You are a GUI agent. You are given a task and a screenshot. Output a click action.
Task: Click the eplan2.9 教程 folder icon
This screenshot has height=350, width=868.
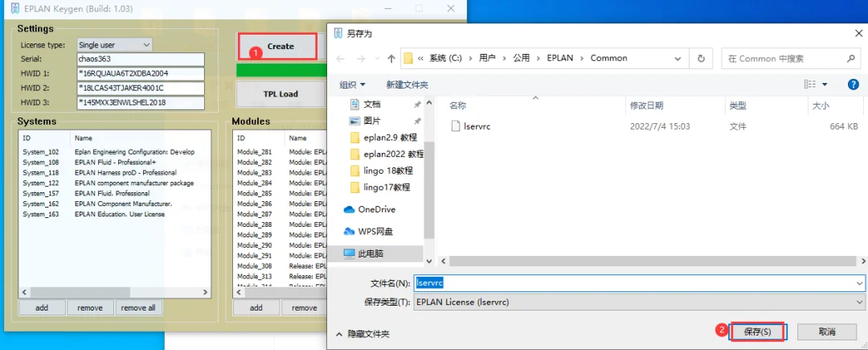[355, 138]
